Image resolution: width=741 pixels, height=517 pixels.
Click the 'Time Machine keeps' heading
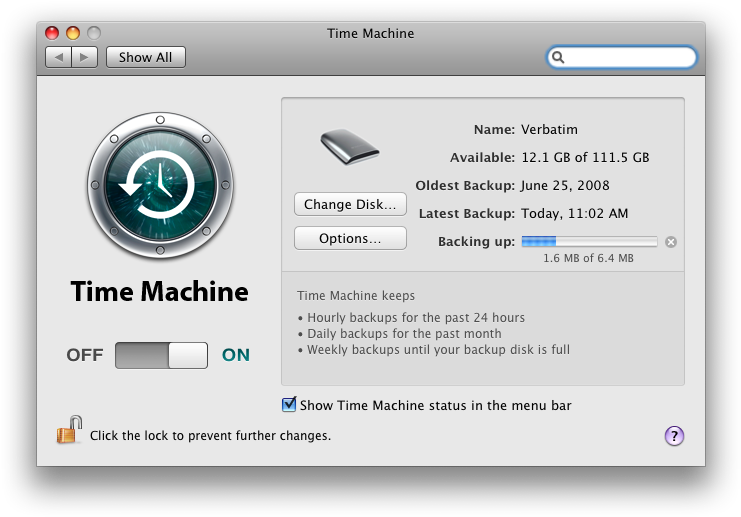[x=356, y=296]
